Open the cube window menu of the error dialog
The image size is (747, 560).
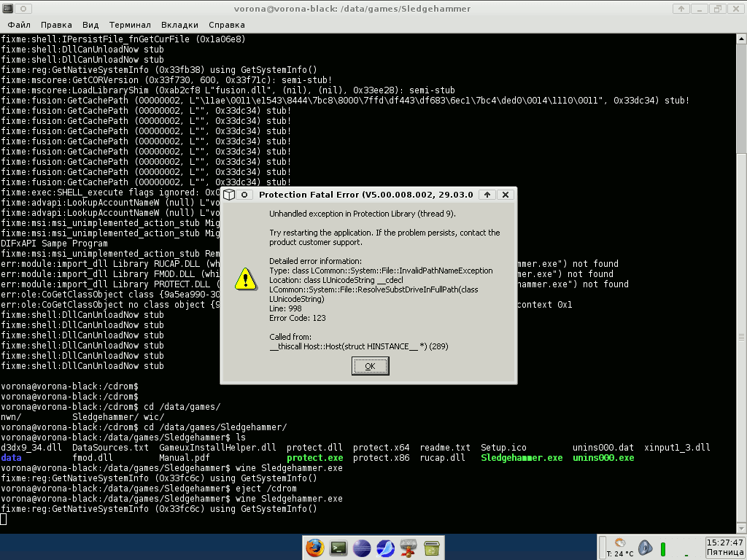click(x=230, y=195)
